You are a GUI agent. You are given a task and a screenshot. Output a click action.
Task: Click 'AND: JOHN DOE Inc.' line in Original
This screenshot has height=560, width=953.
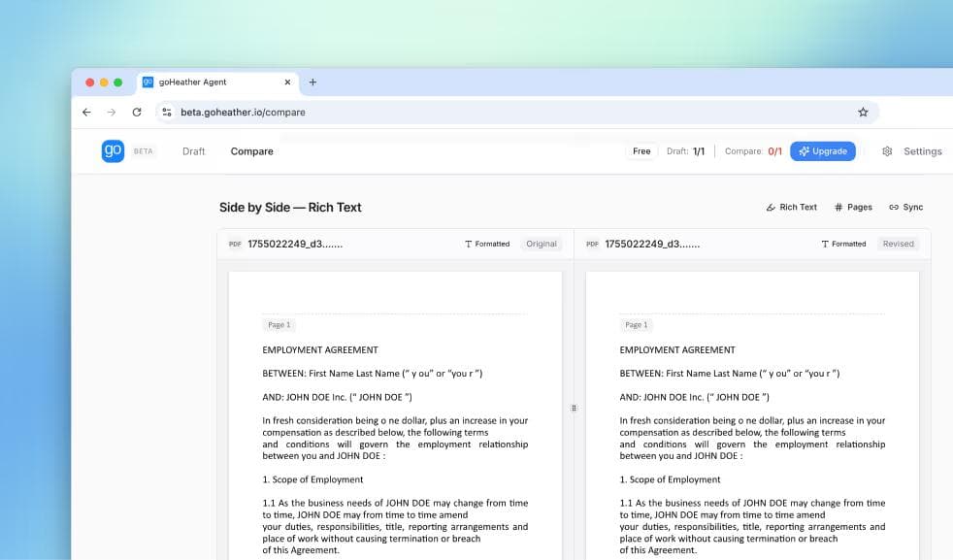point(338,397)
